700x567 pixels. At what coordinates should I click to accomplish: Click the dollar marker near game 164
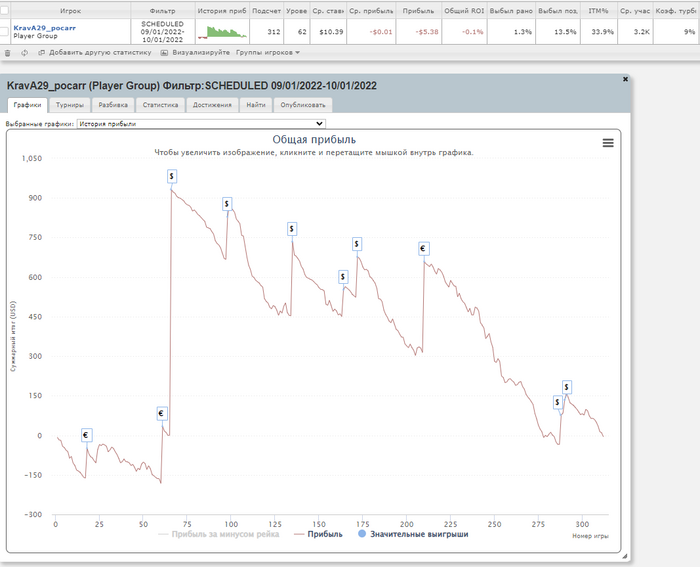343,277
